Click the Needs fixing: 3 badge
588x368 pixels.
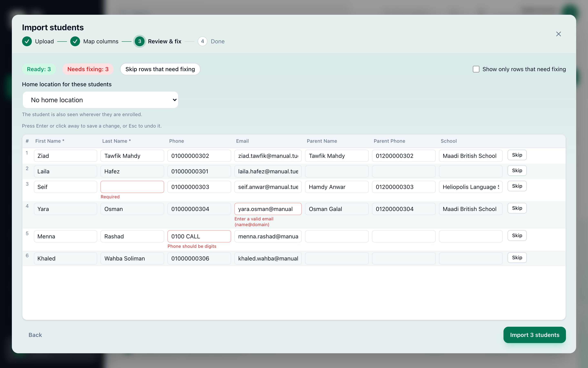[x=88, y=69]
